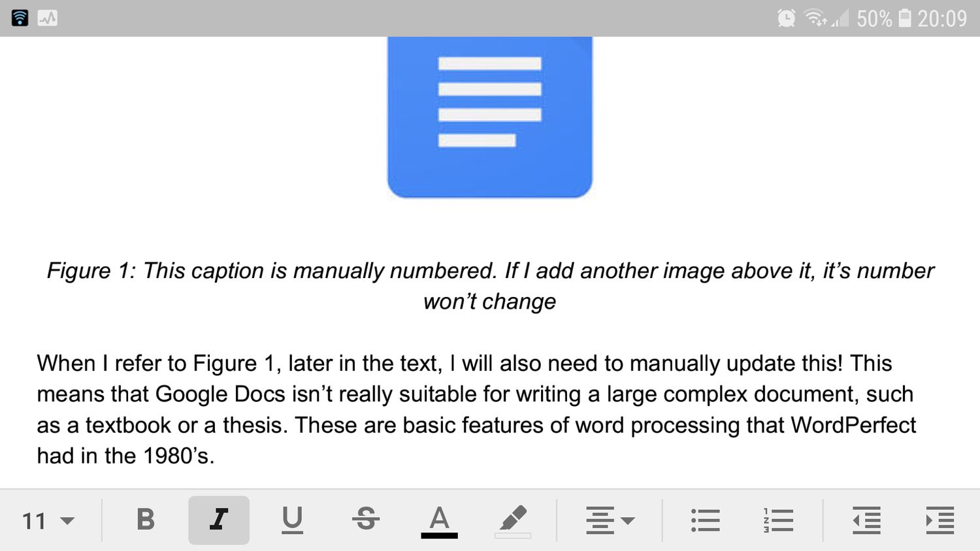Open the highlight color marker tool

[513, 520]
